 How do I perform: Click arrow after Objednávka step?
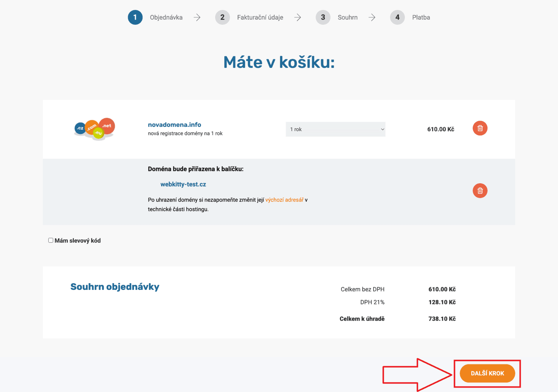[x=197, y=17]
